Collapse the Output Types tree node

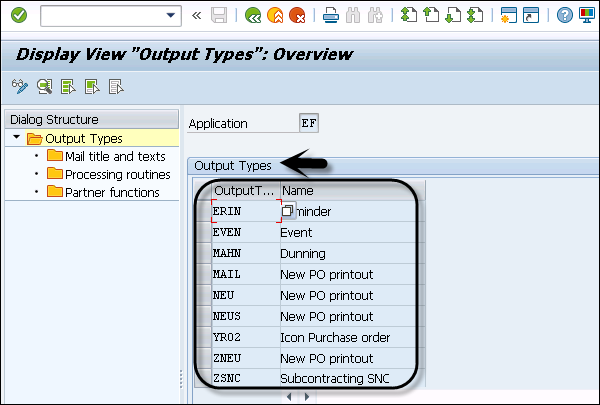point(17,139)
